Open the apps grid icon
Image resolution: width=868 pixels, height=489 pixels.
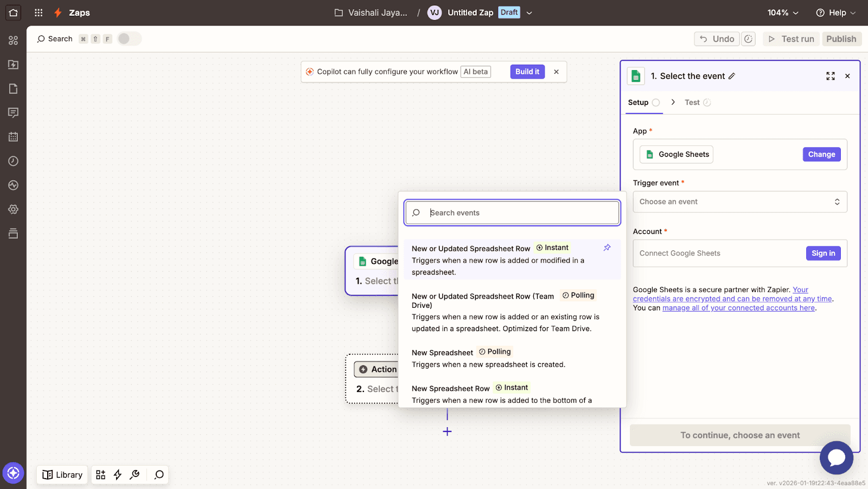coord(39,12)
